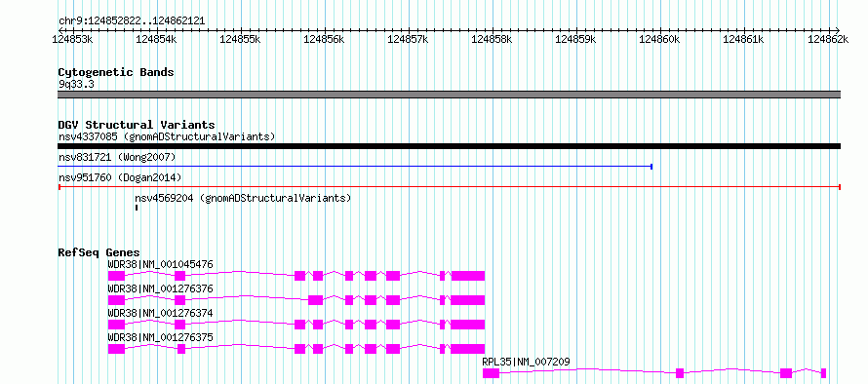868x384 pixels.
Task: Open the RPL35|NM_007209 transcript label
Action: coord(526,363)
